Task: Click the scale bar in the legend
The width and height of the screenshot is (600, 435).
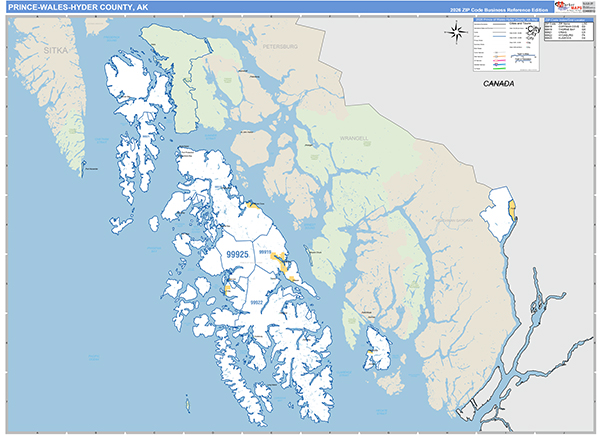Action: 523,58
